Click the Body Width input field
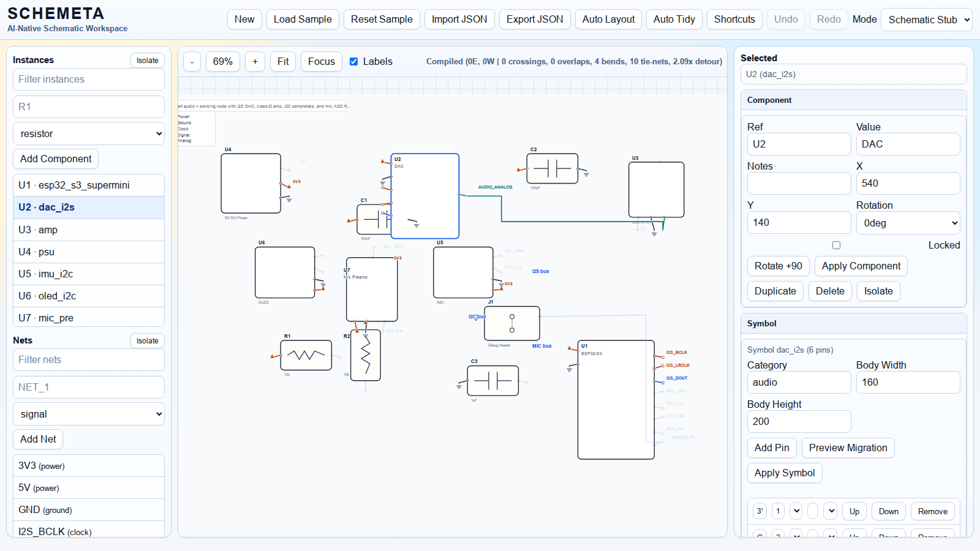This screenshot has width=980, height=551. pos(907,382)
